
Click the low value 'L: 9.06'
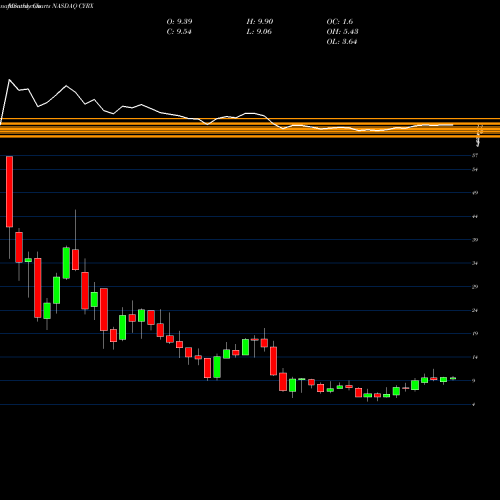point(259,32)
